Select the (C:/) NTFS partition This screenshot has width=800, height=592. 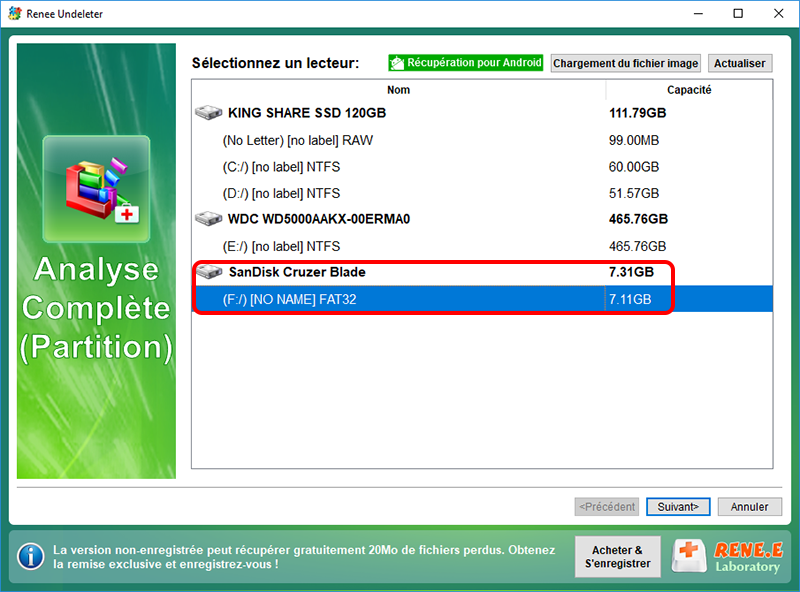(x=482, y=167)
